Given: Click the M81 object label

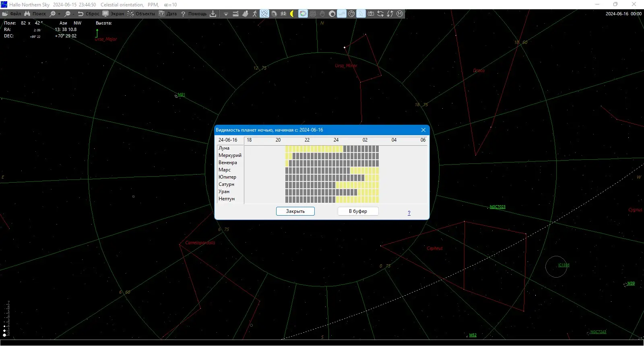Looking at the screenshot, I should (x=182, y=95).
